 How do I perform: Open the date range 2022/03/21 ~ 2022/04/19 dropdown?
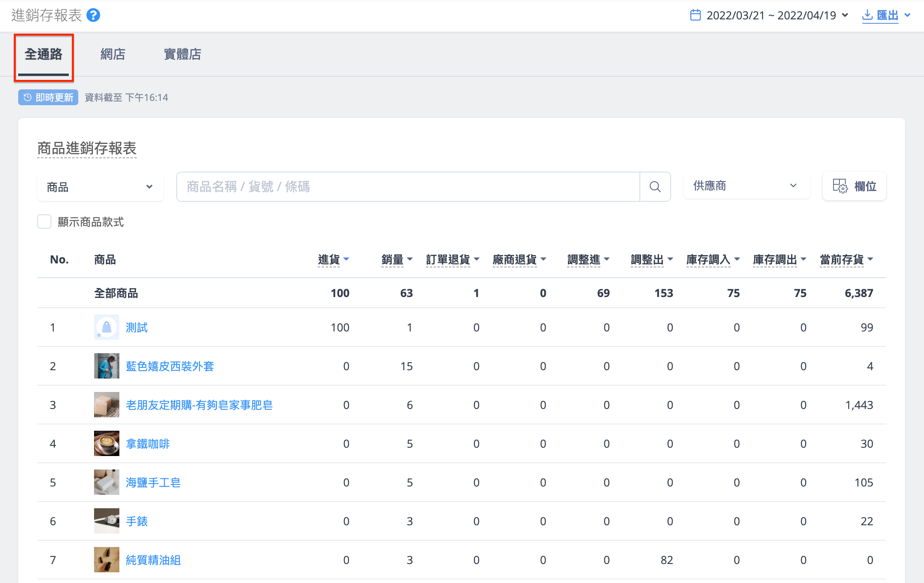(x=769, y=15)
